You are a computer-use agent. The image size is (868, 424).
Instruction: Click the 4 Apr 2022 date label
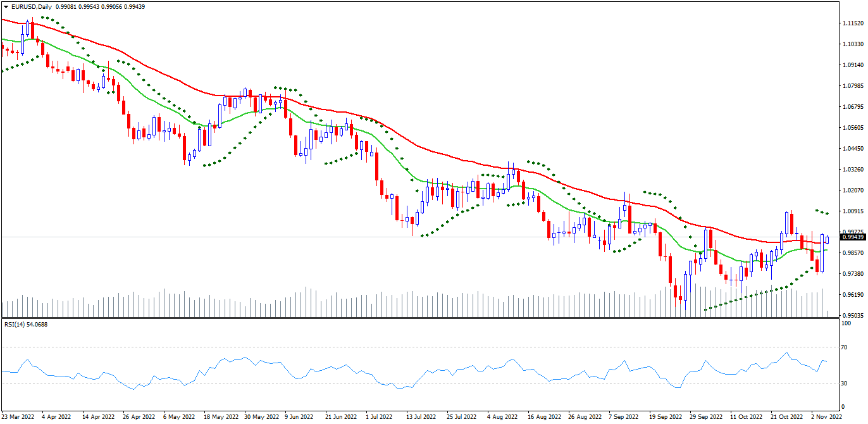coord(56,417)
